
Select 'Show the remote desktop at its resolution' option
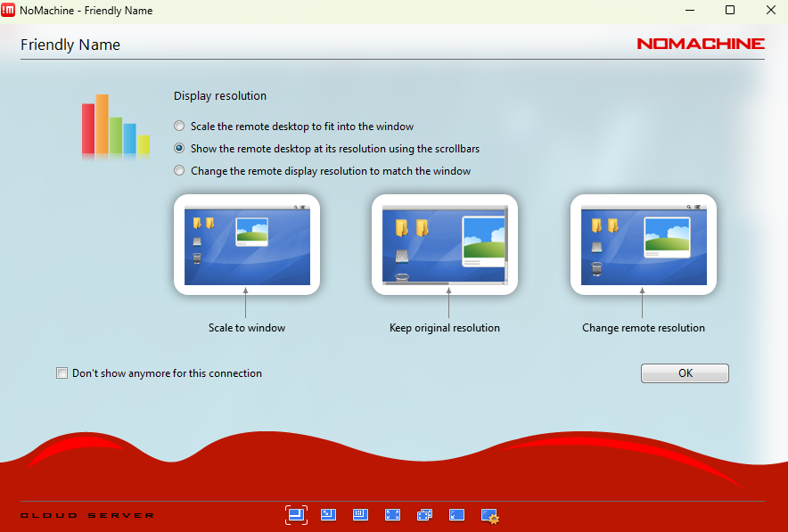point(180,149)
